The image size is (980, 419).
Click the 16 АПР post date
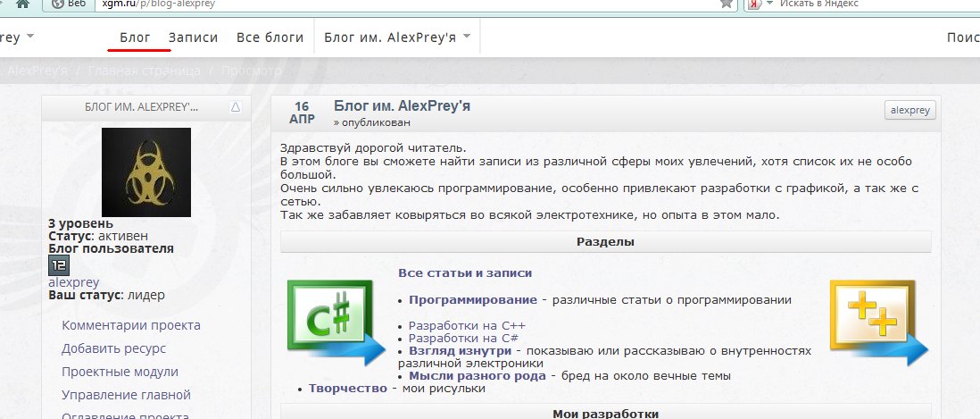[302, 113]
